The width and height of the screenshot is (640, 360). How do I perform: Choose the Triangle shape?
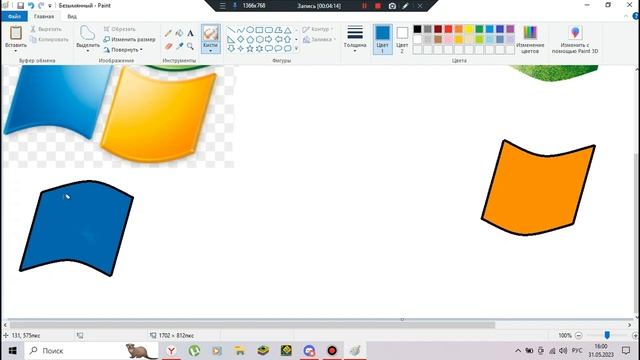tap(288, 30)
